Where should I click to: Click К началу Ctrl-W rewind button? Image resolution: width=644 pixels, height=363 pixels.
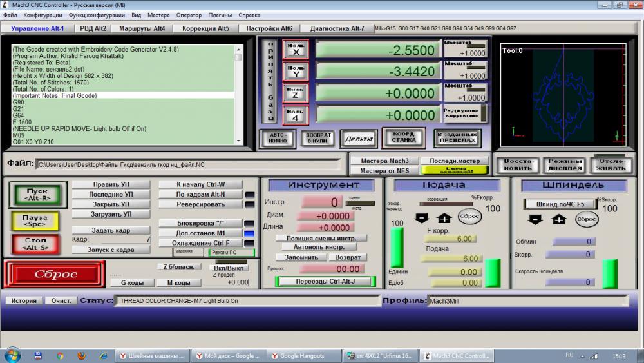pyautogui.click(x=200, y=184)
